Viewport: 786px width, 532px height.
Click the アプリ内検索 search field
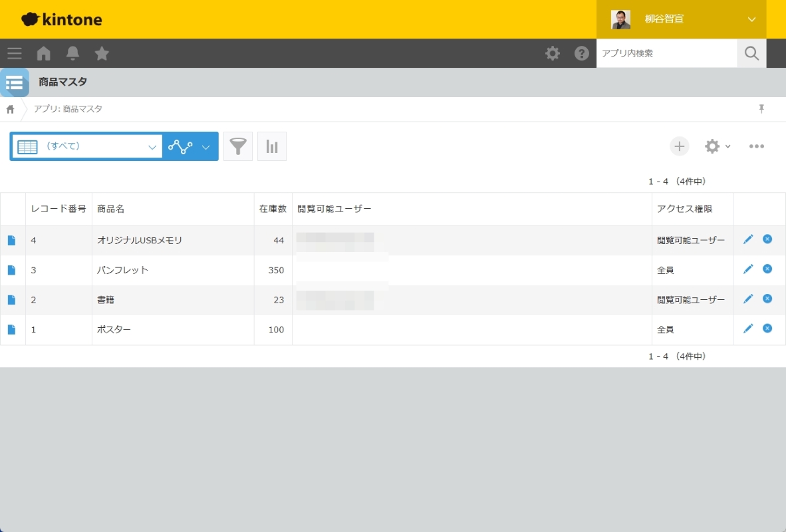666,53
